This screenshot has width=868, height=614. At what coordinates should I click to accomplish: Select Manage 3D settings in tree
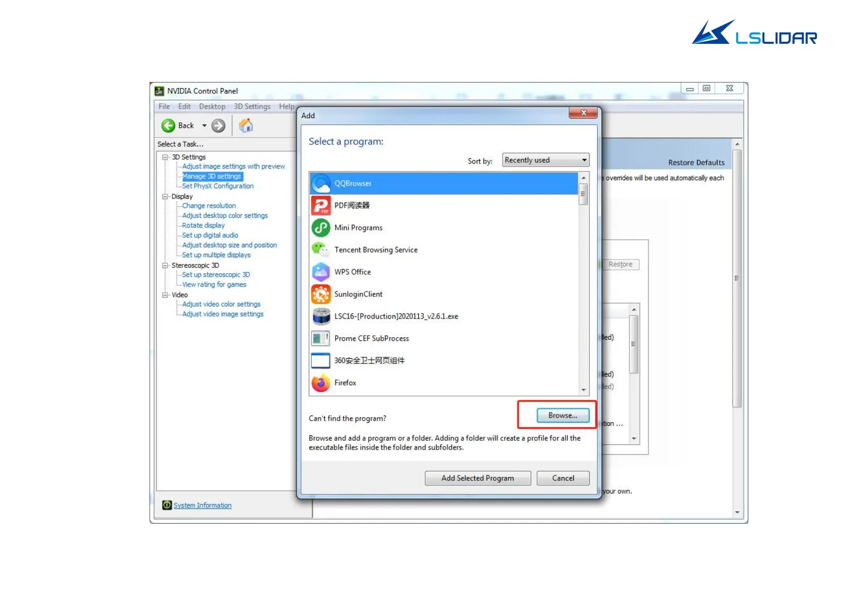[x=212, y=176]
